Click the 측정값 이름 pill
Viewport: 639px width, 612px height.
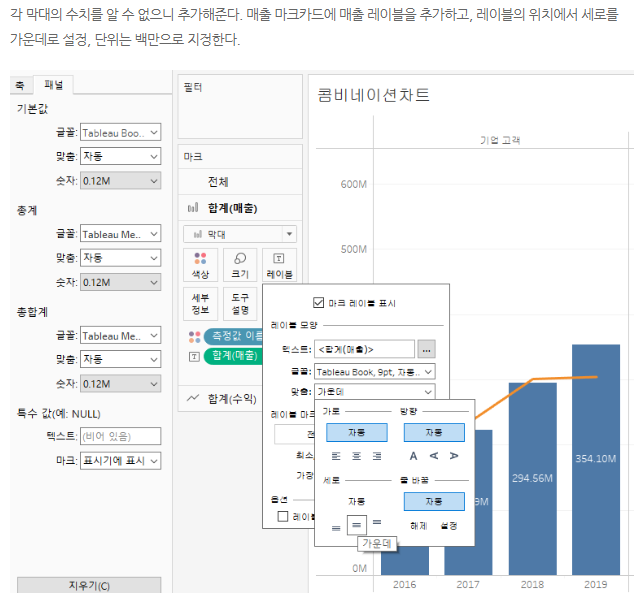(234, 336)
